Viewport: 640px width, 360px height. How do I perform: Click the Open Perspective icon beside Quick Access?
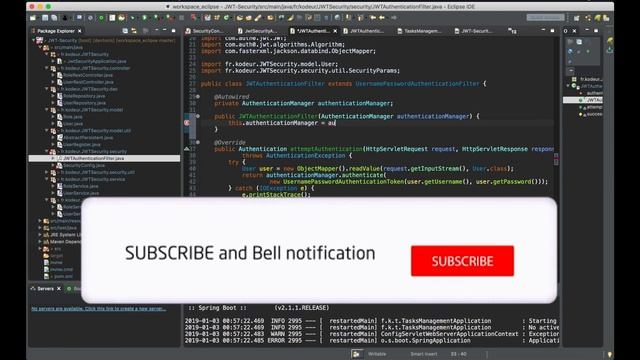576,18
